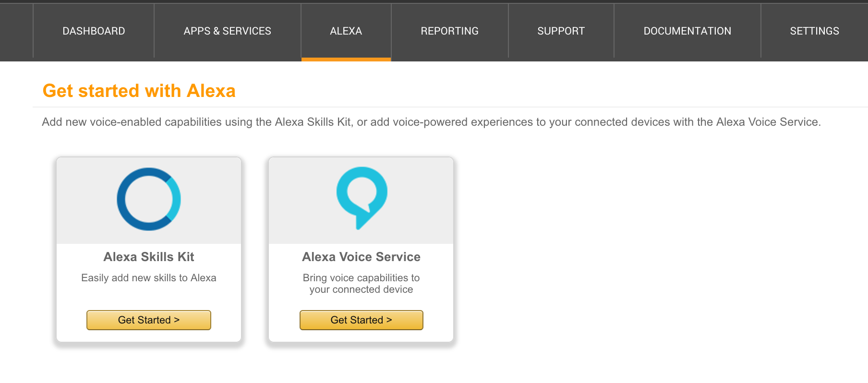Click the orange underline below Alexa tab
The image size is (868, 383).
(346, 60)
